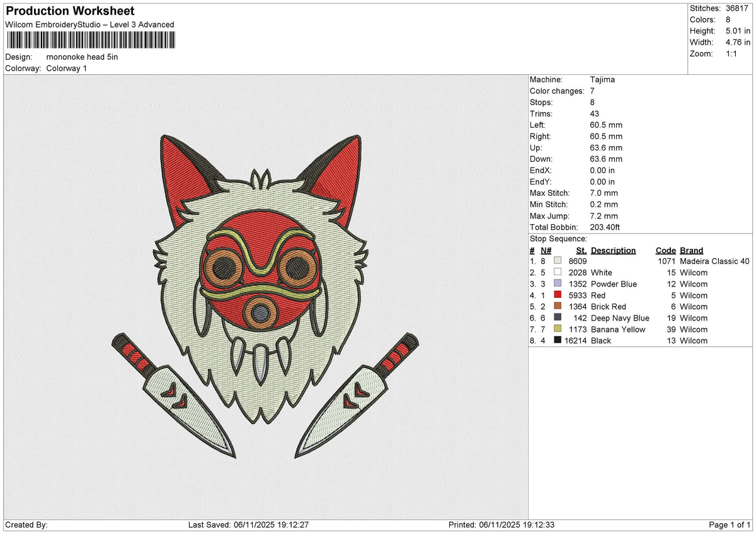This screenshot has height=534, width=756.
Task: Select the 'Powder Blue' description text
Action: [x=614, y=284]
